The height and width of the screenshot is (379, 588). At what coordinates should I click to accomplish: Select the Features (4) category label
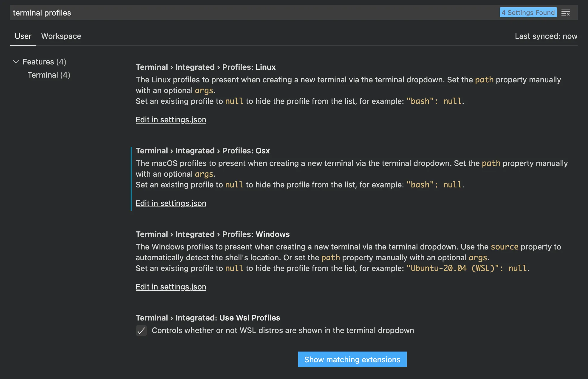pos(44,62)
